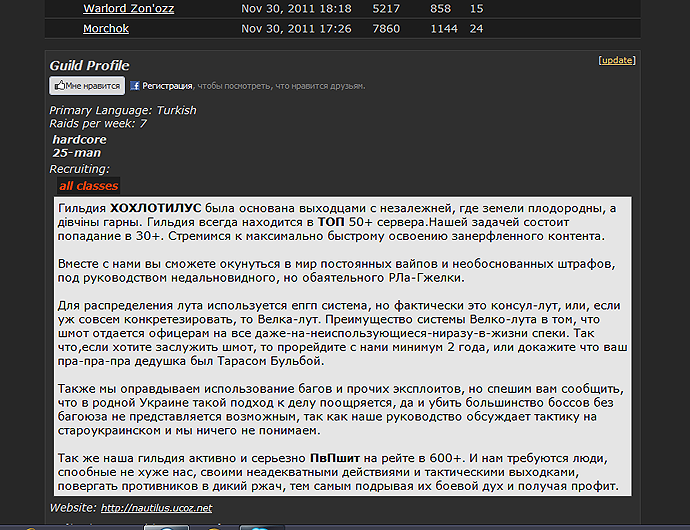This screenshot has height=530, width=690.
Task: Click the 'Guild Profile' heading
Action: click(x=89, y=66)
